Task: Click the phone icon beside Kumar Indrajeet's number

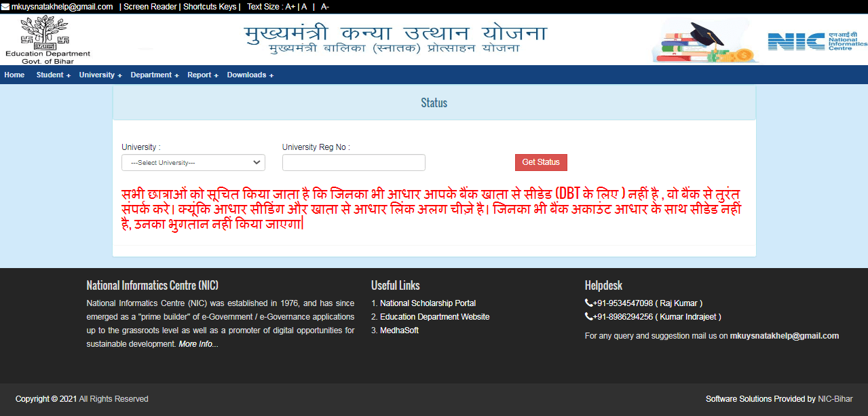Action: (588, 316)
